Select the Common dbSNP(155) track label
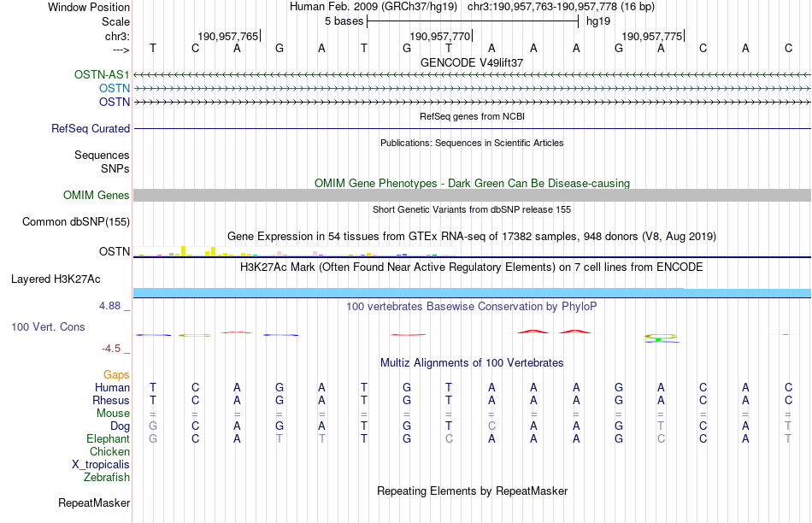This screenshot has width=812, height=523. coord(76,221)
